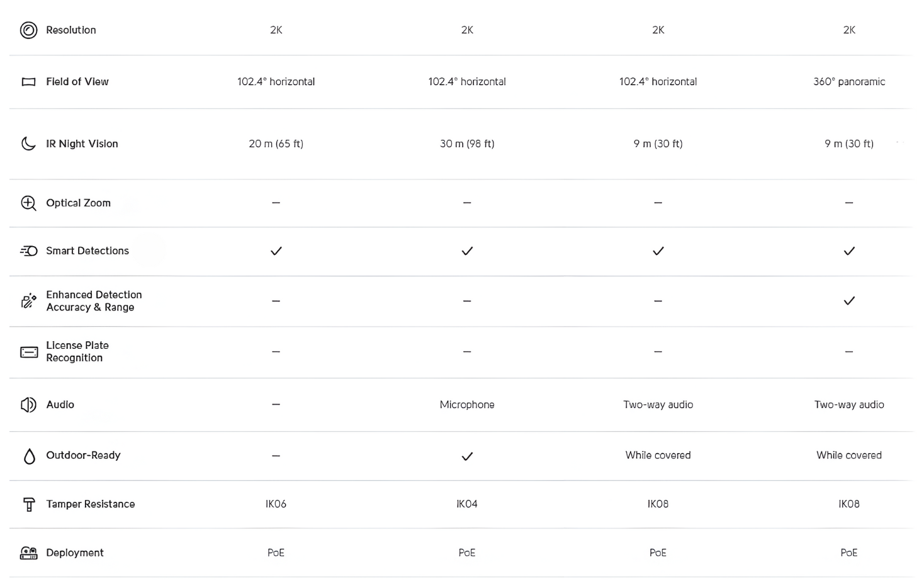Click the Resolution target icon
Screen dimensions: 924x588
click(29, 30)
